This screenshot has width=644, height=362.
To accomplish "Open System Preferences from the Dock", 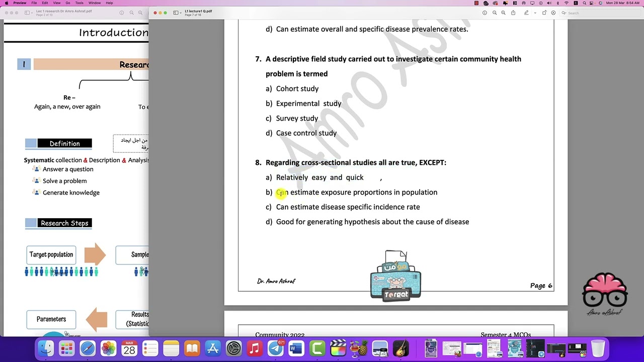I will point(234,348).
